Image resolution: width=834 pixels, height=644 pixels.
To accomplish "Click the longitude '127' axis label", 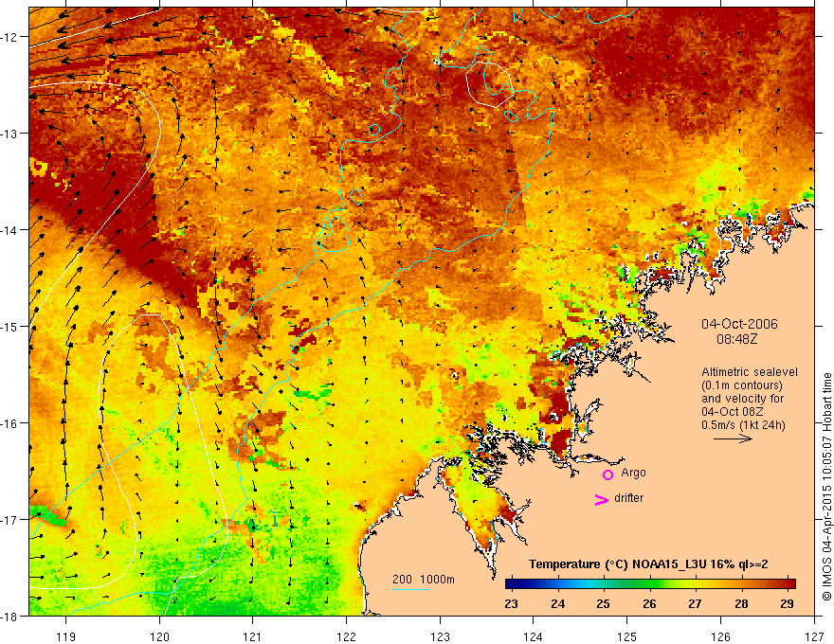I will point(814,636).
